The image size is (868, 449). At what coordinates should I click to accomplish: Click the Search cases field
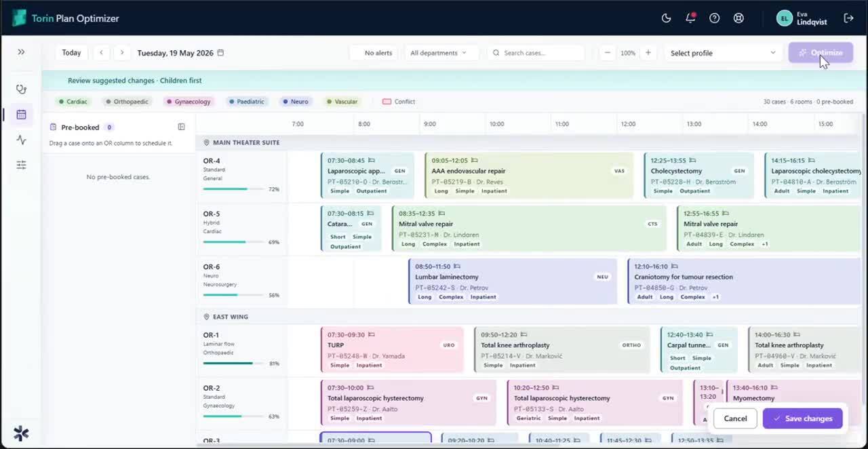(536, 53)
